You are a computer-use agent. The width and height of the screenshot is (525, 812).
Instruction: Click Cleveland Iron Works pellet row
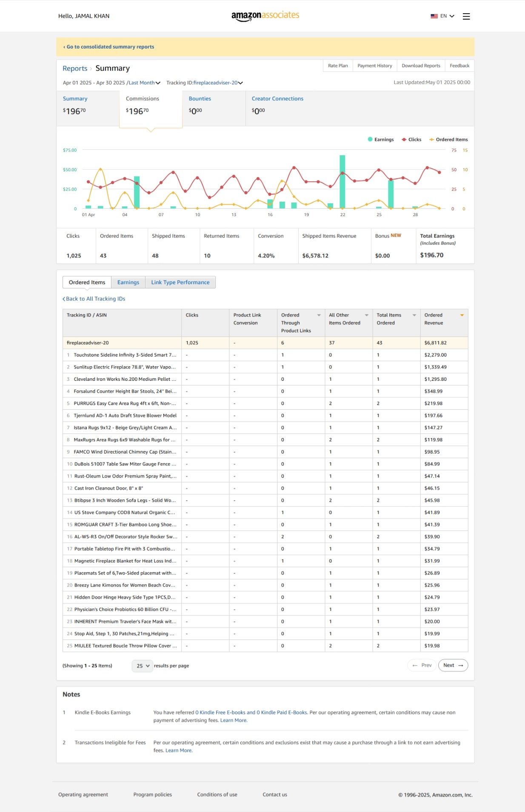pos(265,379)
